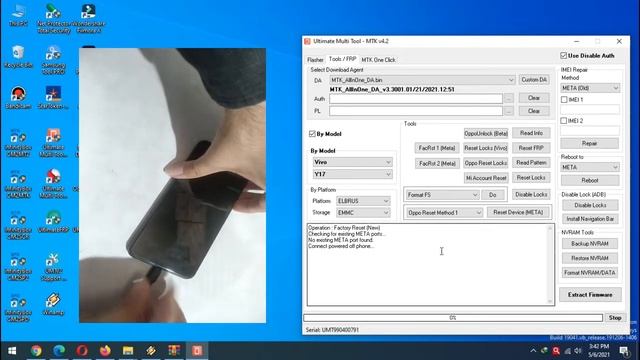This screenshot has height=360, width=640.
Task: Click Clear next to the Auth field
Action: pyautogui.click(x=534, y=98)
